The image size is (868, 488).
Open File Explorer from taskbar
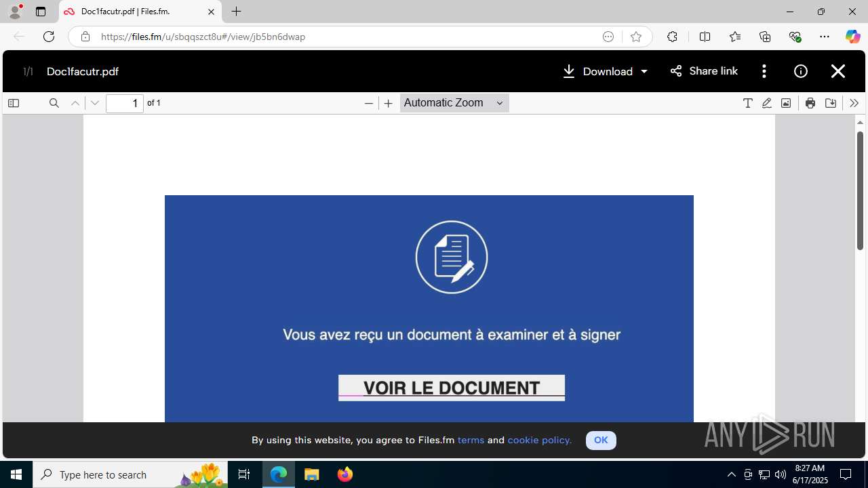coord(312,474)
